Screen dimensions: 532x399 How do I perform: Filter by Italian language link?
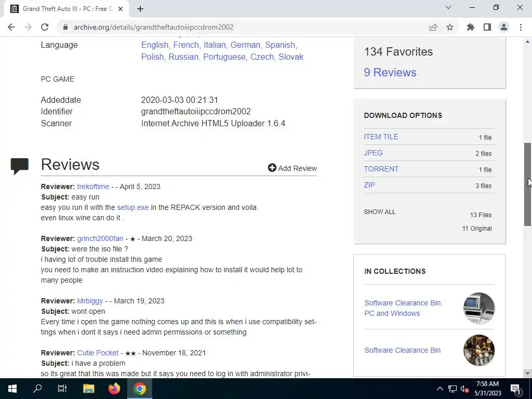215,45
